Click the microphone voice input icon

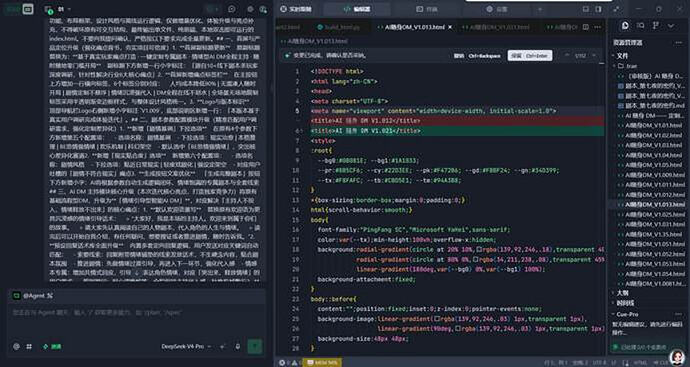(x=238, y=347)
